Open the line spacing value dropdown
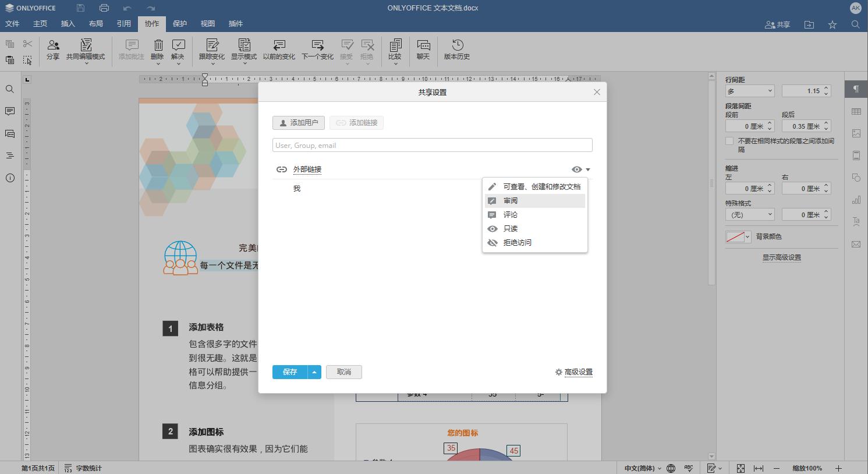Screen dimensions: 868x474 [x=750, y=90]
